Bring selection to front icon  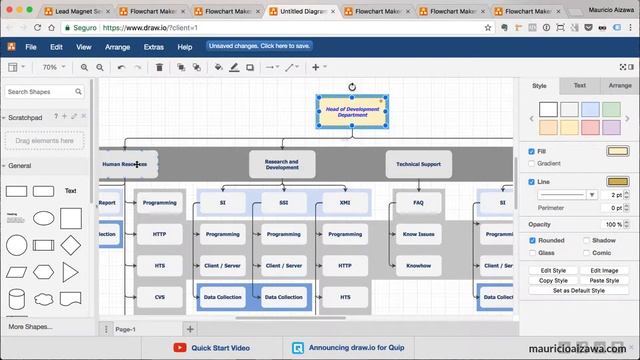(x=181, y=67)
